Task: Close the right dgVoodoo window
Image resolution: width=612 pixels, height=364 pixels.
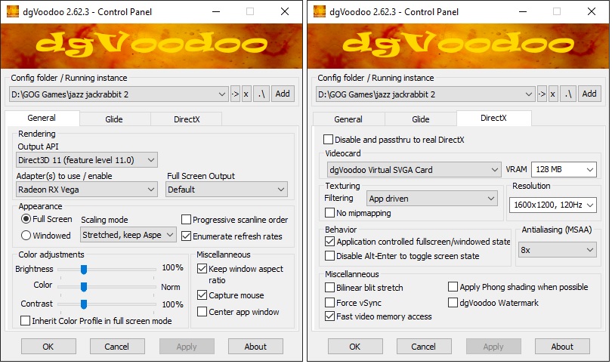Action: click(x=592, y=11)
